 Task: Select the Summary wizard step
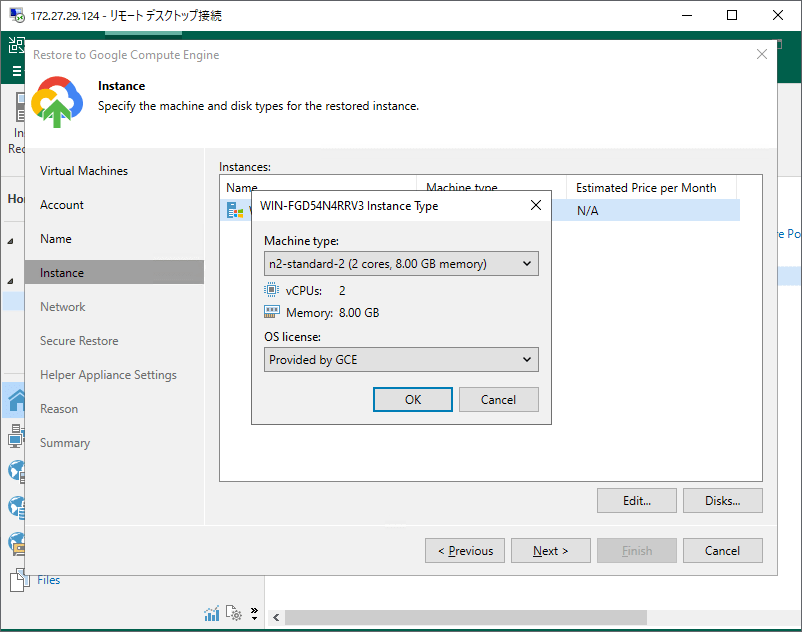(x=65, y=443)
